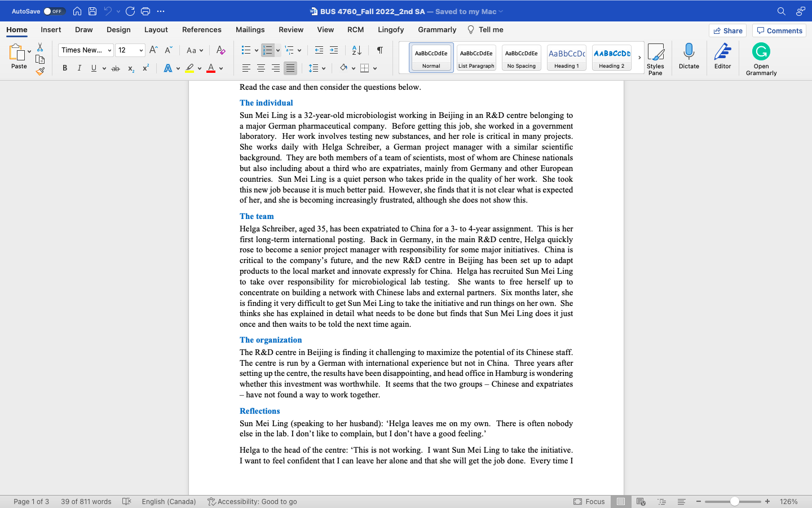Open the line spacing menu
Viewport: 812px width, 508px height.
pyautogui.click(x=317, y=68)
